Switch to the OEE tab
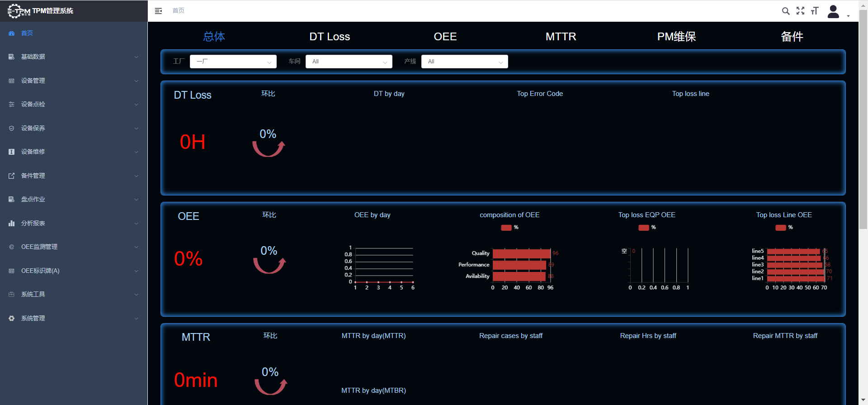Screen dimensions: 868x405 [x=445, y=37]
